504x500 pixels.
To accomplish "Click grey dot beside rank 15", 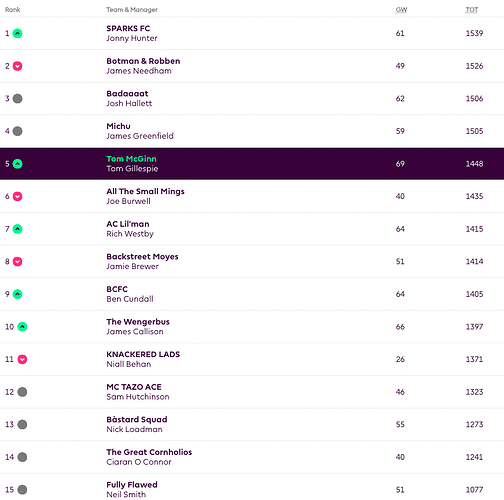I will pyautogui.click(x=22, y=490).
